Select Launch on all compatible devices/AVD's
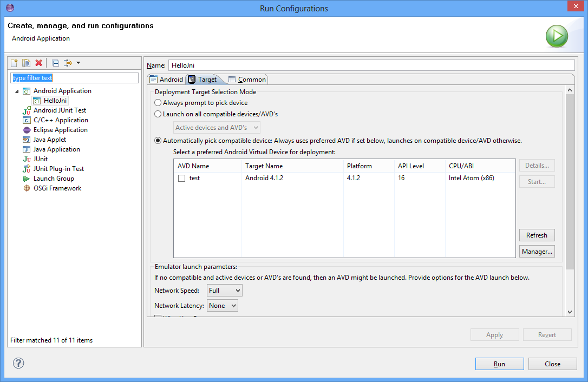Viewport: 588px width, 382px height. tap(158, 114)
